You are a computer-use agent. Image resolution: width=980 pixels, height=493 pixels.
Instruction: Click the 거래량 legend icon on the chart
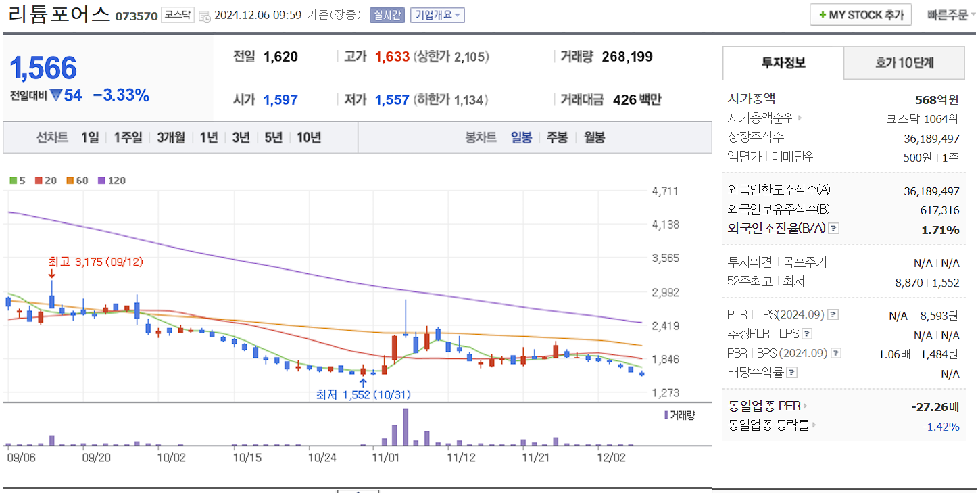pos(666,415)
